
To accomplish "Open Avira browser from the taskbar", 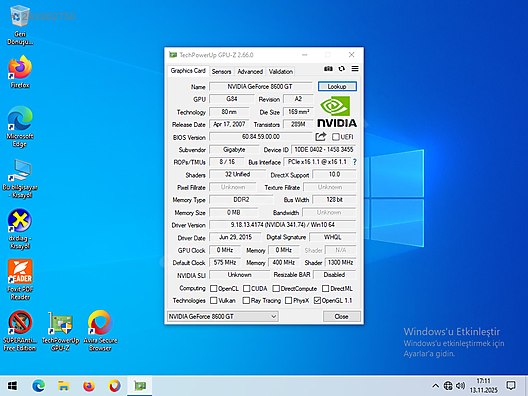I will (114, 386).
